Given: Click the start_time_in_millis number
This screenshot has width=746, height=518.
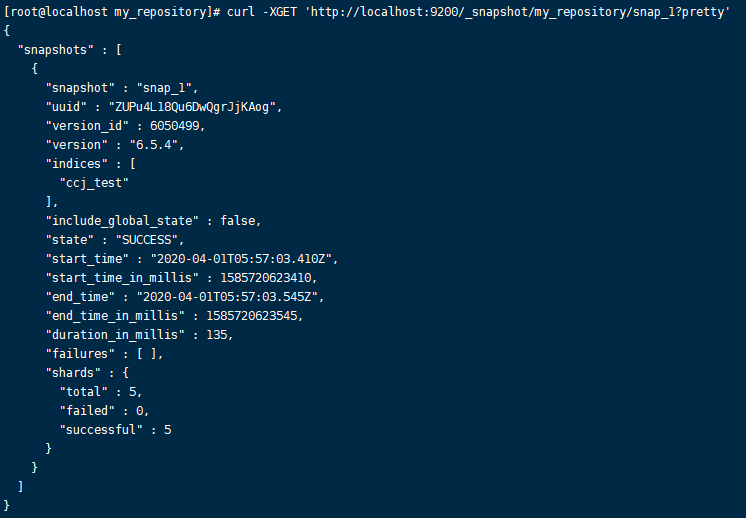Looking at the screenshot, I should click(264, 277).
